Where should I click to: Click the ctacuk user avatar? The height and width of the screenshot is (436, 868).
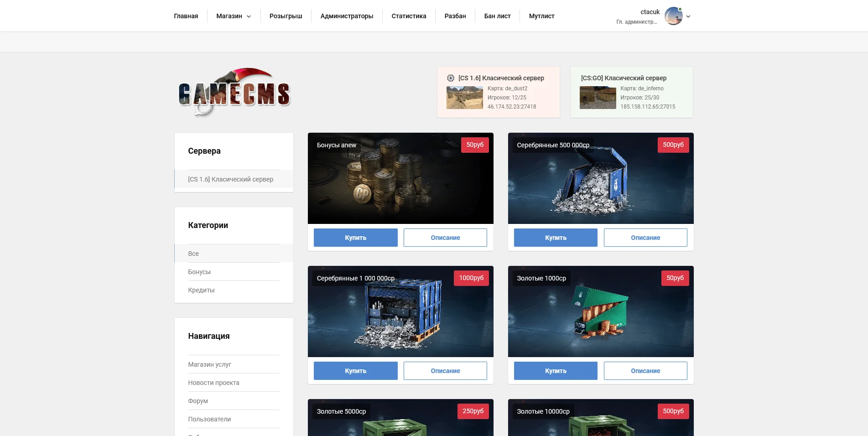pyautogui.click(x=673, y=16)
